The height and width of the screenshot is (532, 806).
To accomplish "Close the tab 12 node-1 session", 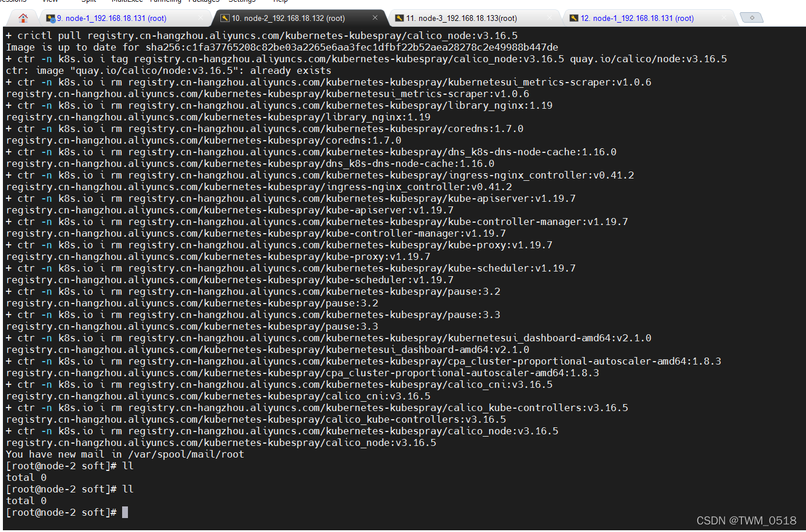I will point(724,18).
